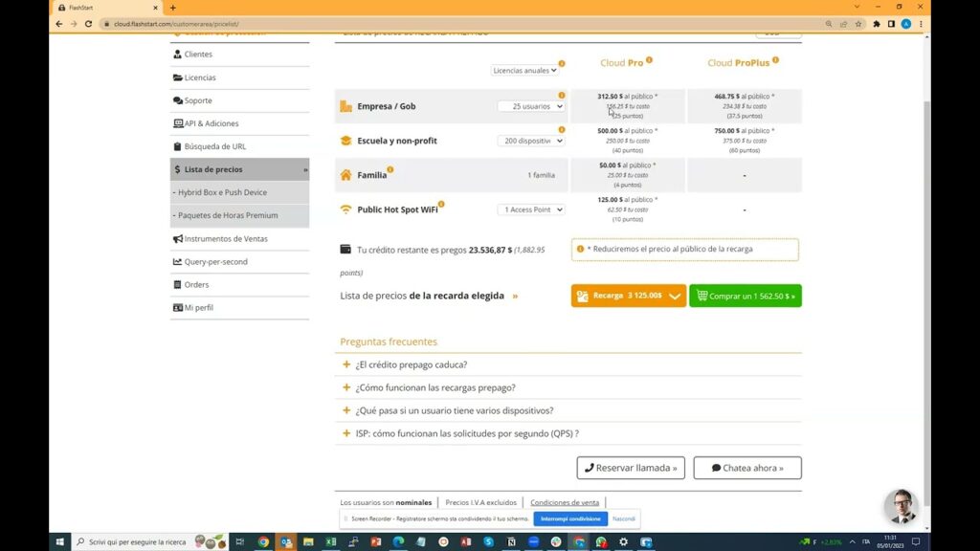The image size is (980, 551).
Task: Open the 200 dispositivi dropdown
Action: [531, 141]
